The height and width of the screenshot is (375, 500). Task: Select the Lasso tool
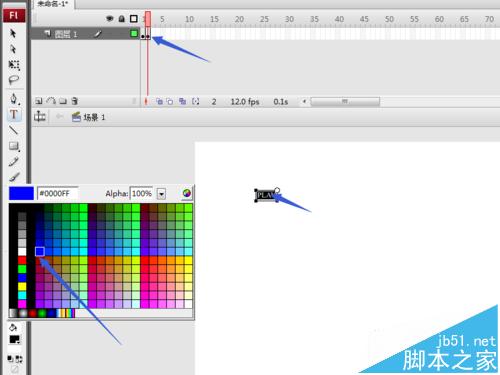[14, 80]
